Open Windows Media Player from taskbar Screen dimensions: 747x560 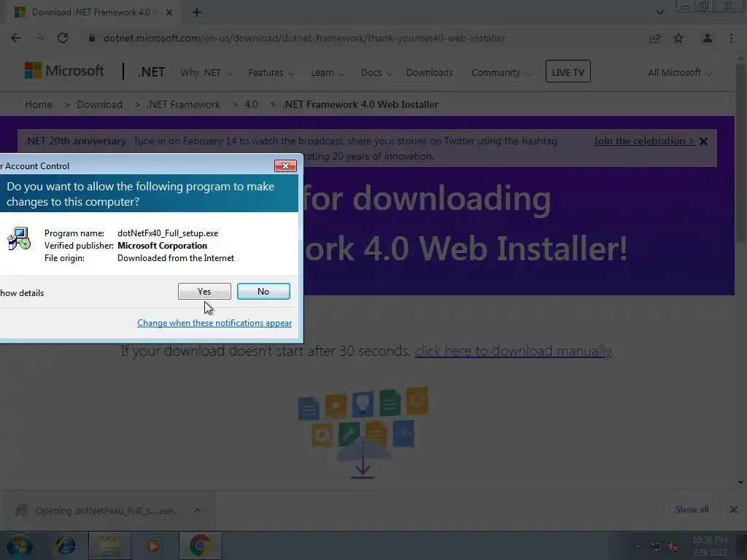click(153, 545)
